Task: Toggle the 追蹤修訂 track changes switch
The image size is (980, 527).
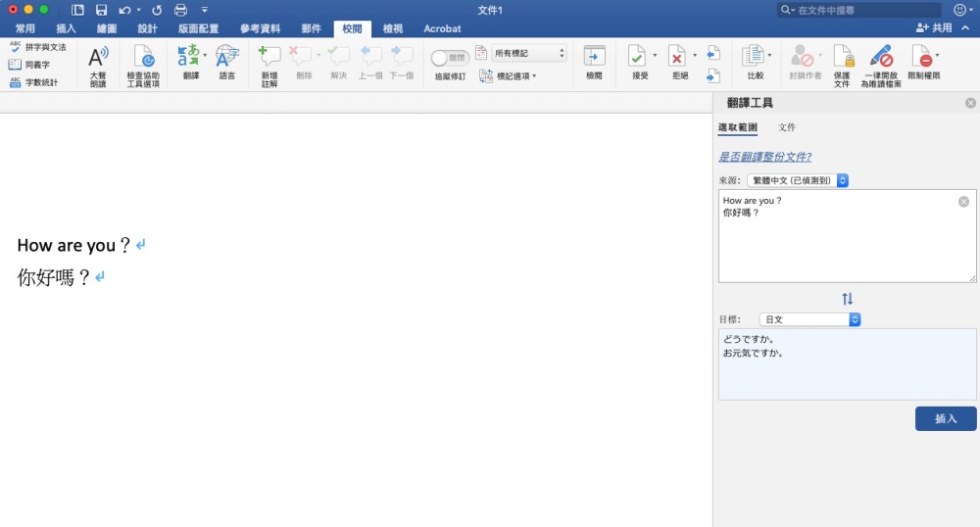Action: click(450, 59)
